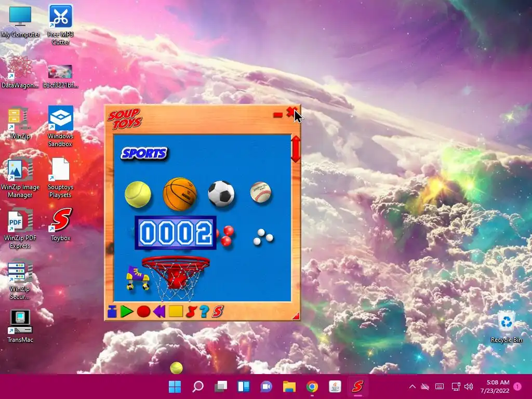Click the Soup Toys taskbar button
This screenshot has width=532, height=399.
click(x=357, y=387)
